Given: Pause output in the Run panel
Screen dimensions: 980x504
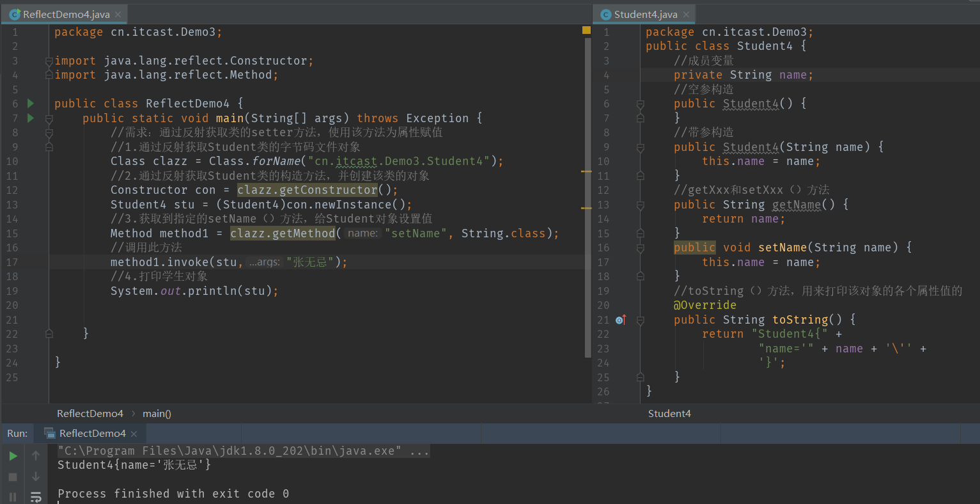Looking at the screenshot, I should point(13,497).
